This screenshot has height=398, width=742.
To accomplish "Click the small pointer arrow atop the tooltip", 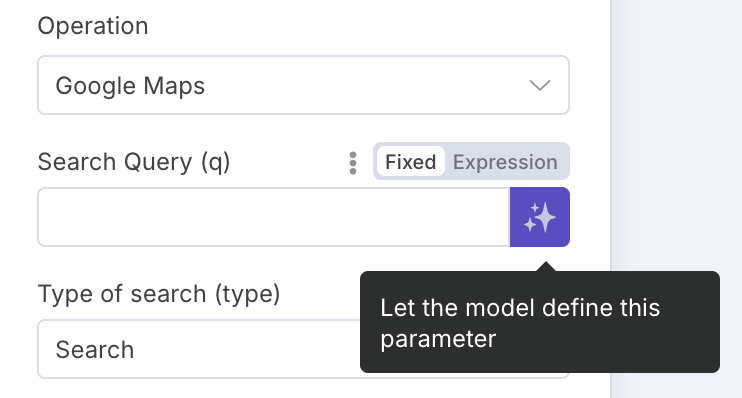I will coord(546,266).
